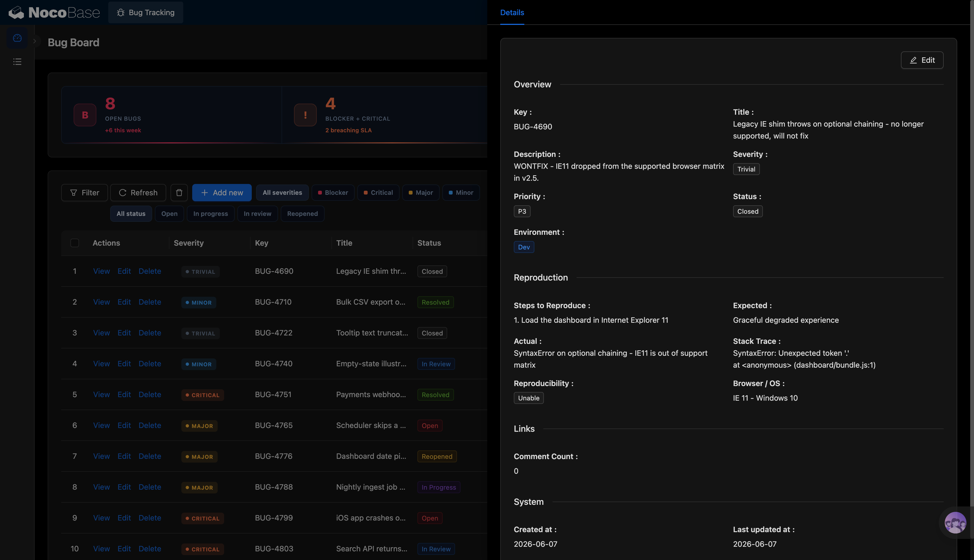Click the Edit button in details panel

pos(922,60)
